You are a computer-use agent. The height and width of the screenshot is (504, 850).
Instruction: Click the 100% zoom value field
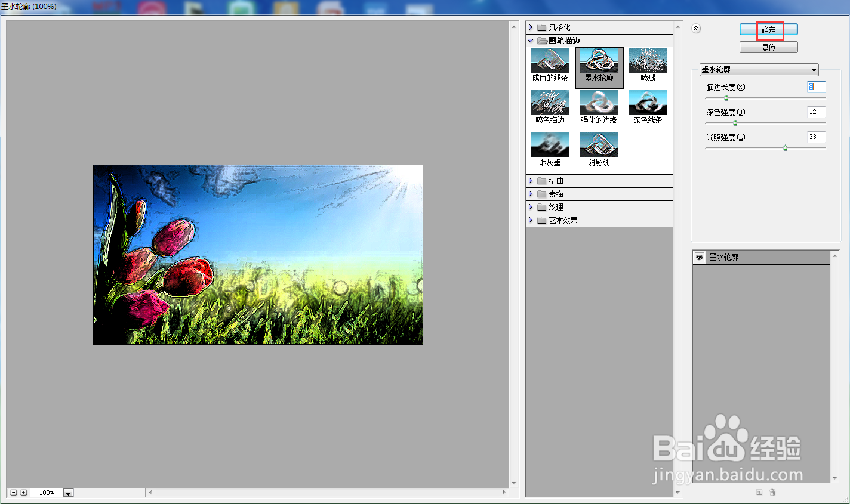click(x=47, y=493)
